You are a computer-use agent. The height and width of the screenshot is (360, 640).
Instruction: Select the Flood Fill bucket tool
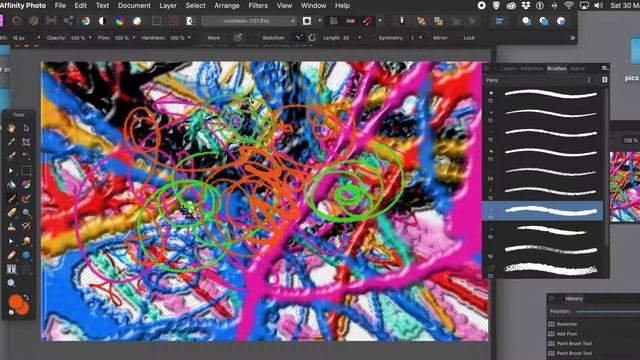(11, 184)
